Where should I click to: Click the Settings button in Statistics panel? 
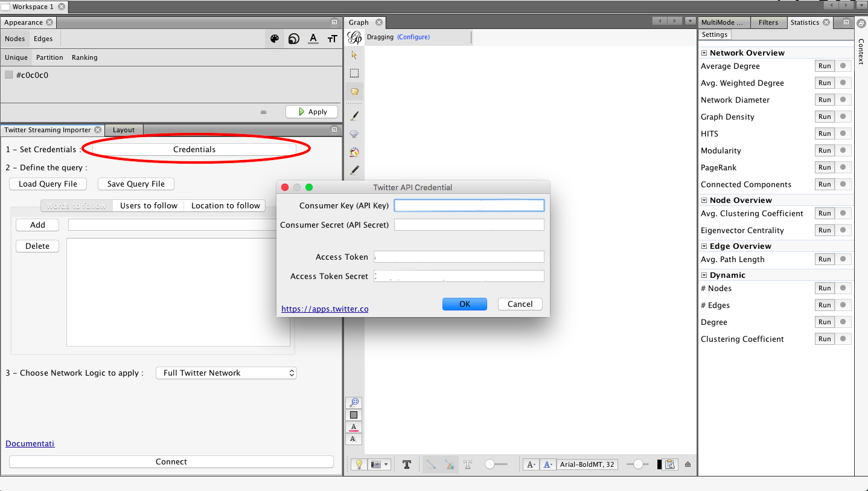tap(715, 35)
